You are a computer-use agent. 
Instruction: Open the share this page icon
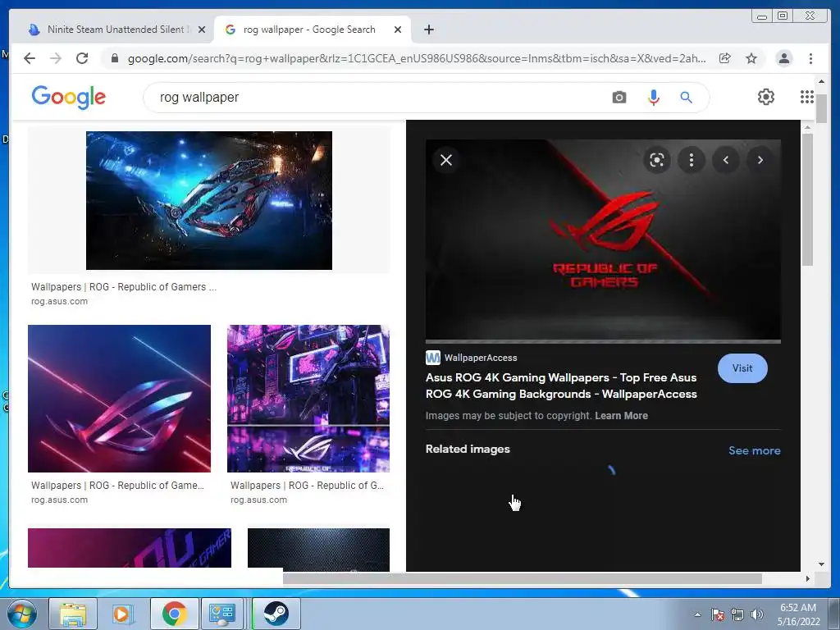tap(725, 58)
